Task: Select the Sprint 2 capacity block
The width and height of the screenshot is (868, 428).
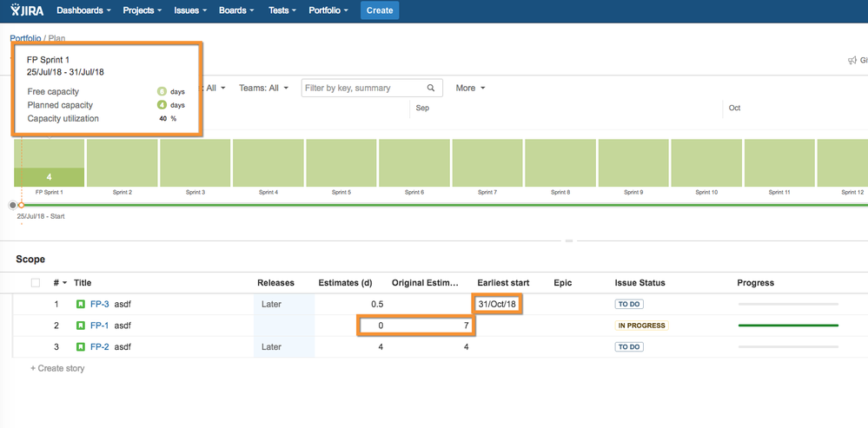Action: (123, 162)
